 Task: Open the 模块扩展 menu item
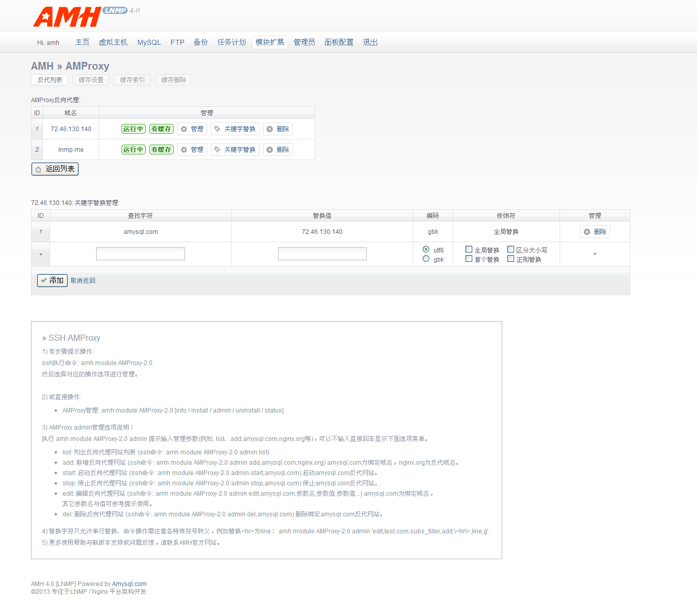(270, 42)
